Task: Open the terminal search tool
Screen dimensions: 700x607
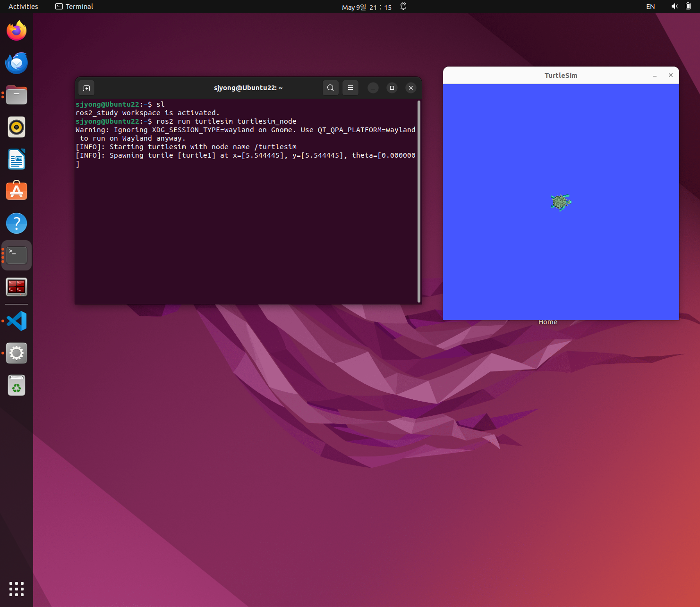Action: (331, 88)
